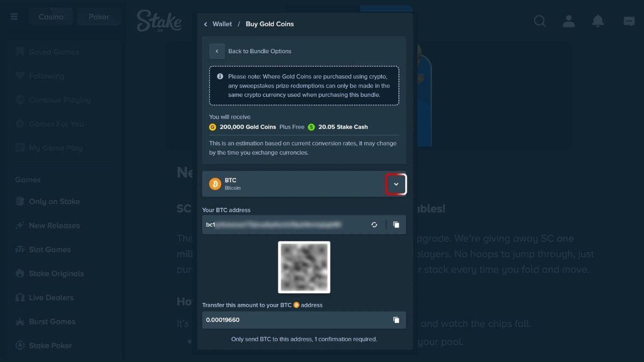The width and height of the screenshot is (644, 362).
Task: Click the green Stake Cash icon
Action: (311, 127)
